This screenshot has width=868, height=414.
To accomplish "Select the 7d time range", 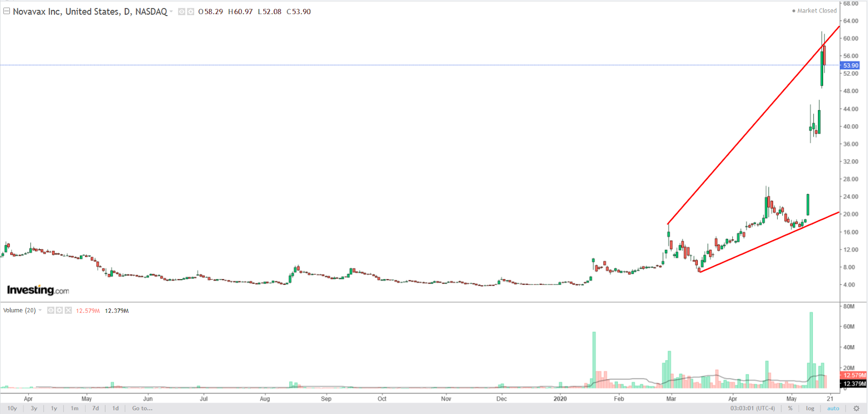I will [96, 408].
